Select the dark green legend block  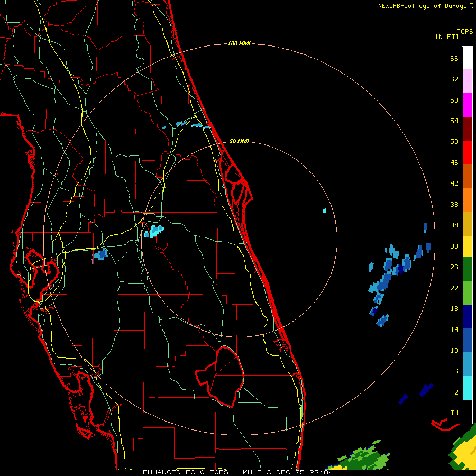click(x=467, y=269)
